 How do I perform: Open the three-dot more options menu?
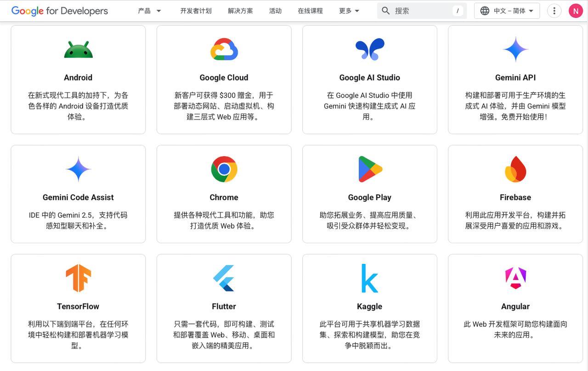(554, 11)
